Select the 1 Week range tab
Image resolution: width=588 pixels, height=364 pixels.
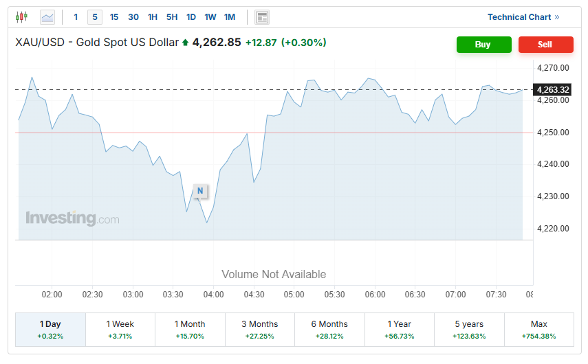point(120,330)
